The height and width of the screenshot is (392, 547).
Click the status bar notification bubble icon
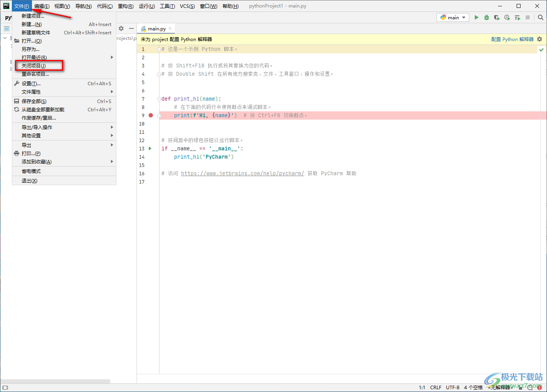(530, 388)
